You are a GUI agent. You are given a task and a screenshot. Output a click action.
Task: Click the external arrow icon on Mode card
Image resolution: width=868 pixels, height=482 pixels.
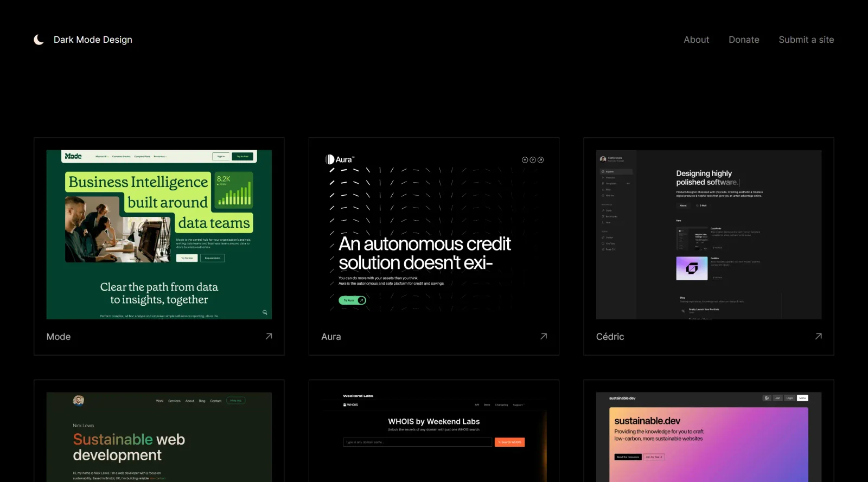[x=269, y=336]
